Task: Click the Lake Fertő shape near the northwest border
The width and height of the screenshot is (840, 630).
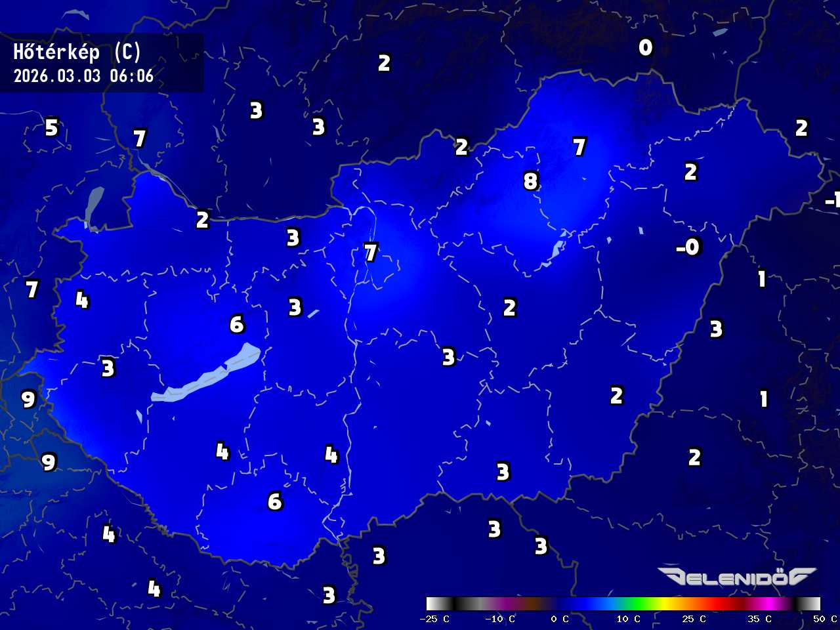Action: point(94,207)
